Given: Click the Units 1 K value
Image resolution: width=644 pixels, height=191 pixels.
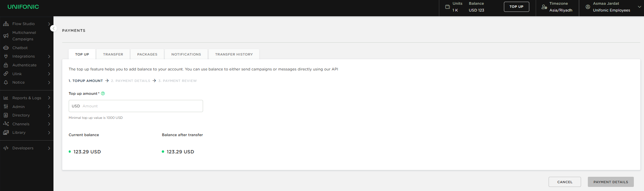Looking at the screenshot, I should tap(455, 10).
